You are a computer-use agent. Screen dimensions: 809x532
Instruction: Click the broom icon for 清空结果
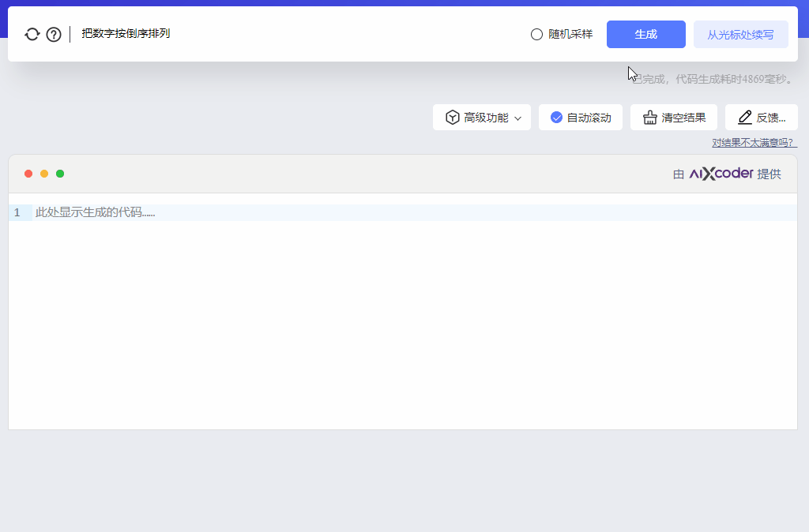650,118
